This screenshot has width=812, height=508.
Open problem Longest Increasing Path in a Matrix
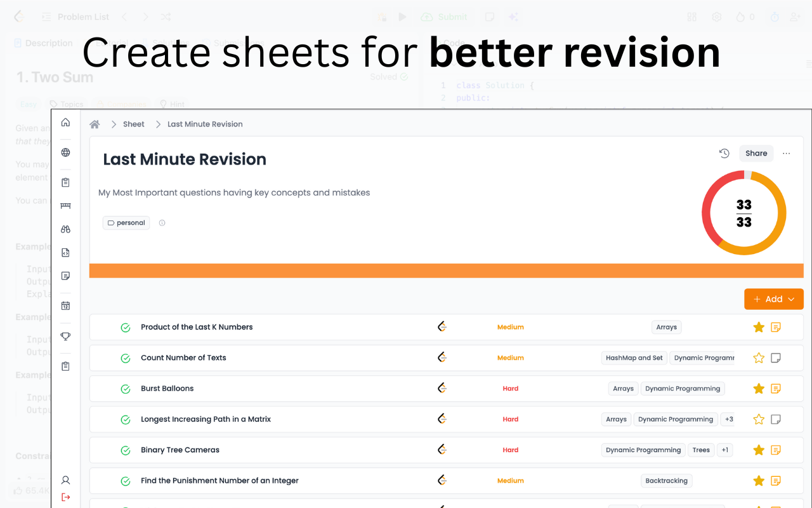(206, 419)
